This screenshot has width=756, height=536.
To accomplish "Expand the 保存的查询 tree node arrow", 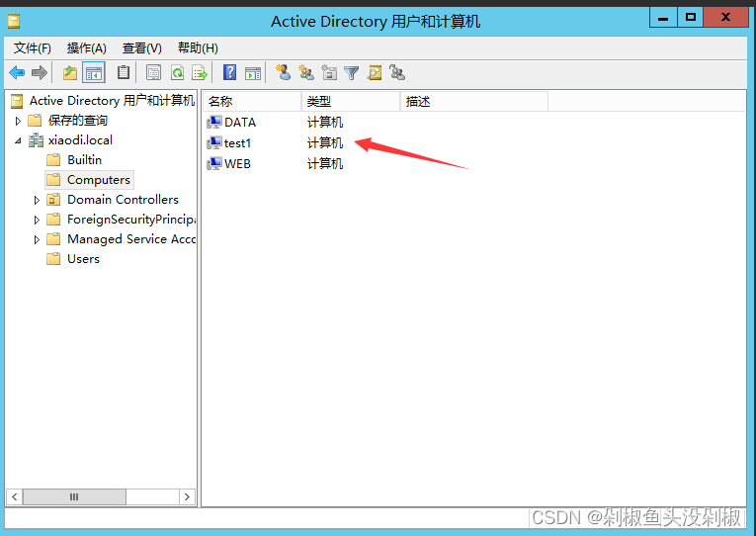I will click(18, 121).
